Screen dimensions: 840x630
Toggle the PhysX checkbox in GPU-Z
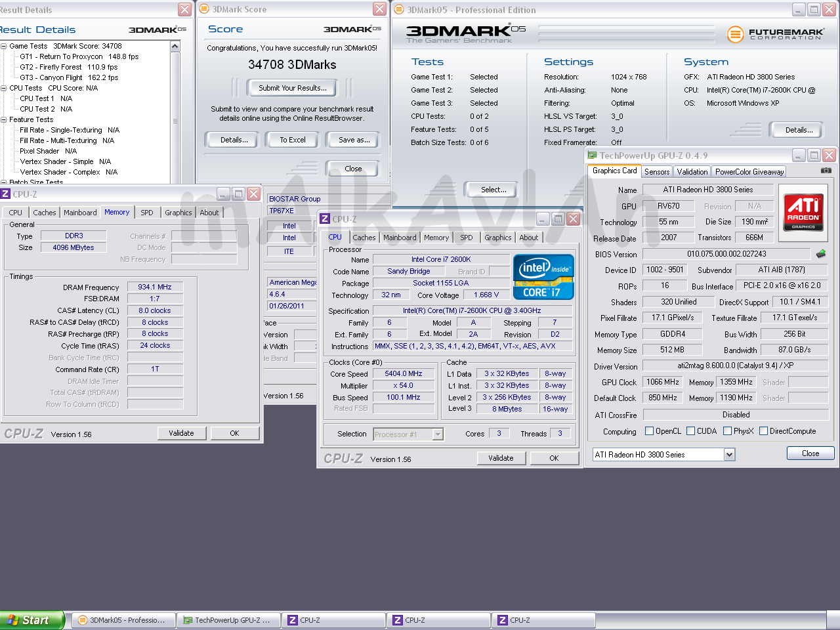(727, 431)
